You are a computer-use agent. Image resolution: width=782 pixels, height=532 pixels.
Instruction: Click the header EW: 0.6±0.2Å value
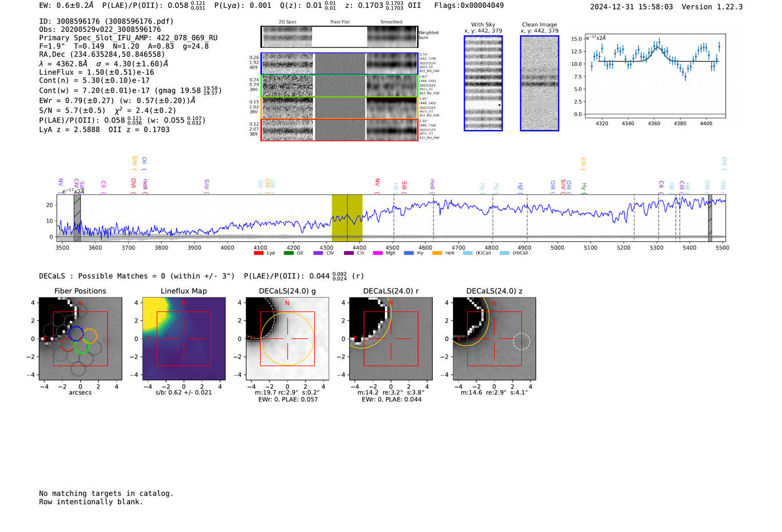click(66, 5)
